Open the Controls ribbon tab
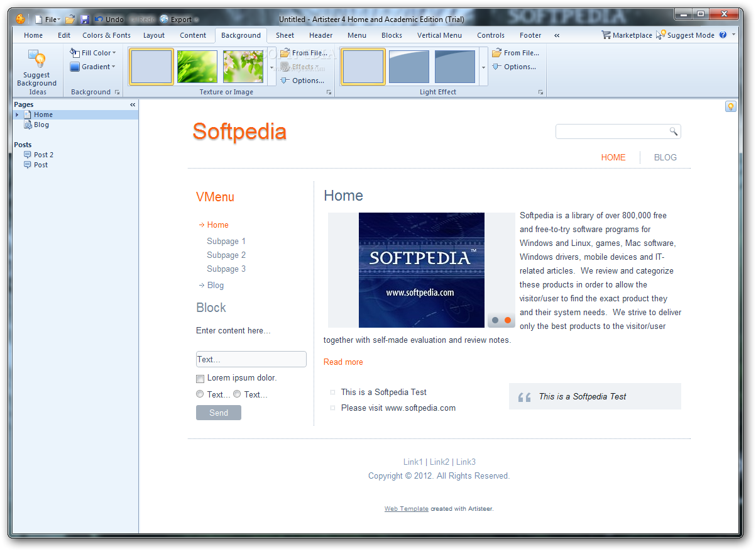The image size is (756, 551). click(x=491, y=35)
